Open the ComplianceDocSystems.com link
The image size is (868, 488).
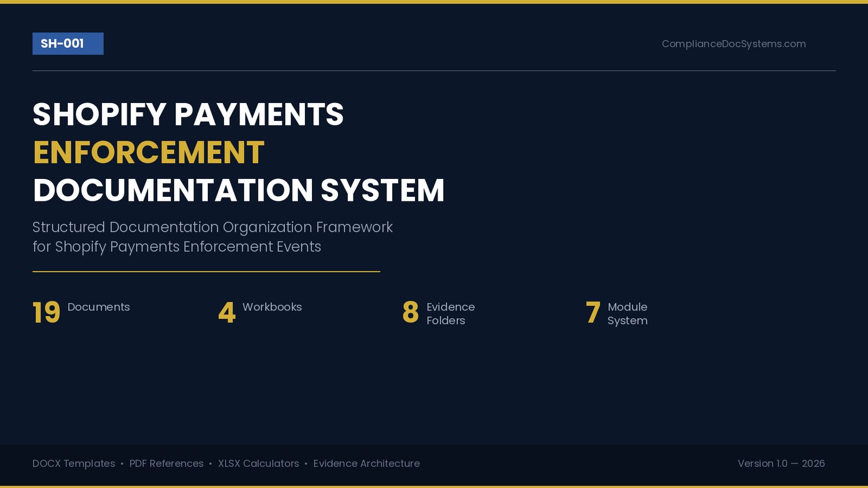click(734, 44)
